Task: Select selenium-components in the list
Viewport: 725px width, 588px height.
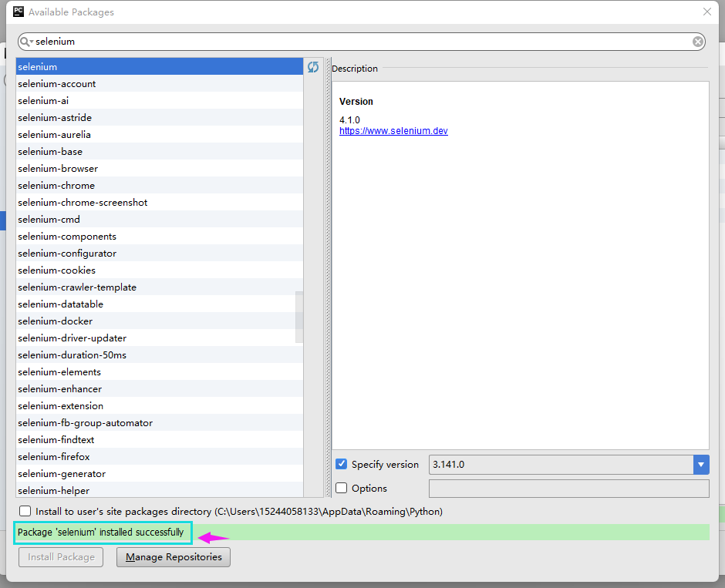Action: 160,236
